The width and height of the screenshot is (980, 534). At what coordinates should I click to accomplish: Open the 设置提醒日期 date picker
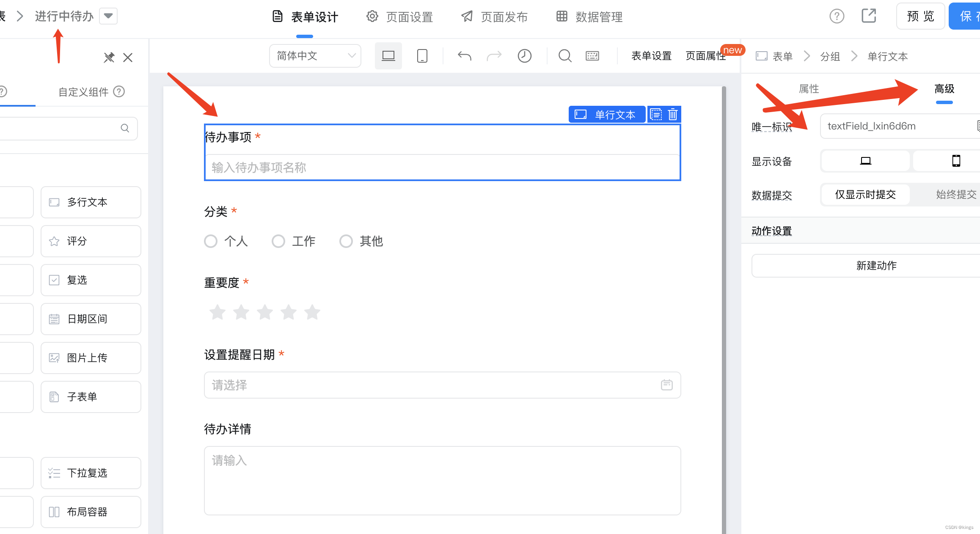click(x=442, y=385)
